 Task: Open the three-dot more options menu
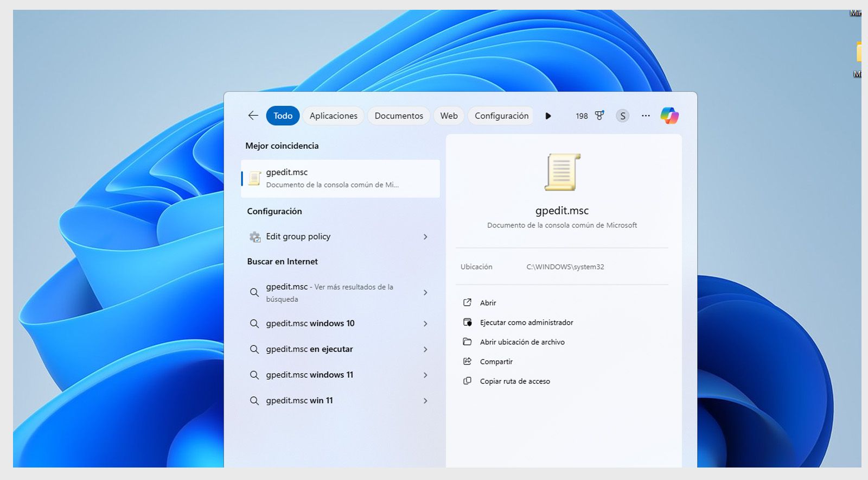[646, 116]
